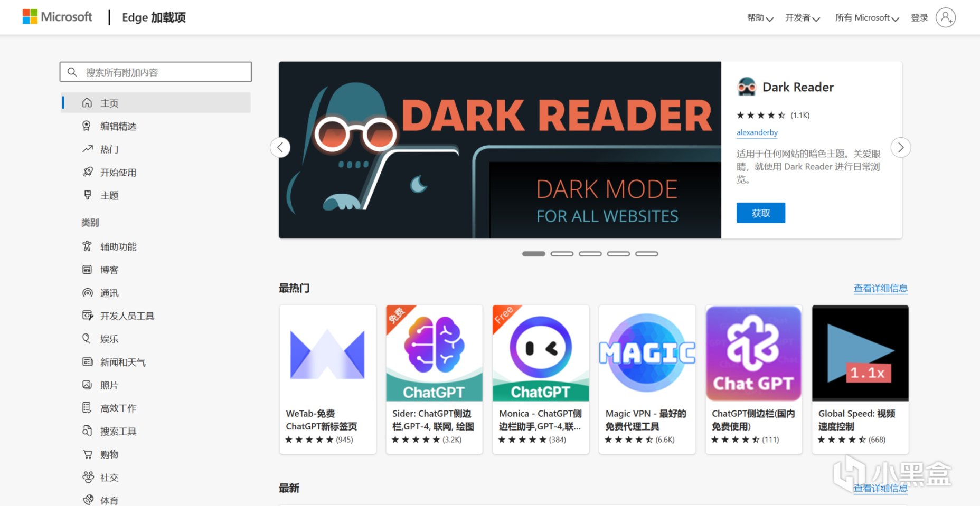Viewport: 980px width, 506px height.
Task: Expand the 开发者 dropdown menu
Action: [x=803, y=18]
